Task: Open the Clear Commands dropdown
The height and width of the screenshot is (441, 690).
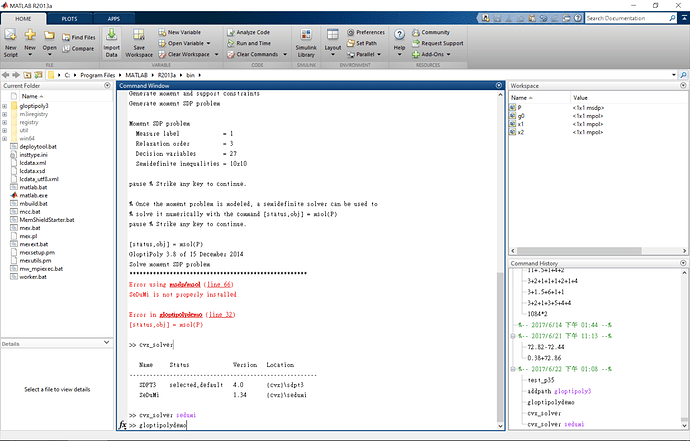Action: pos(285,54)
